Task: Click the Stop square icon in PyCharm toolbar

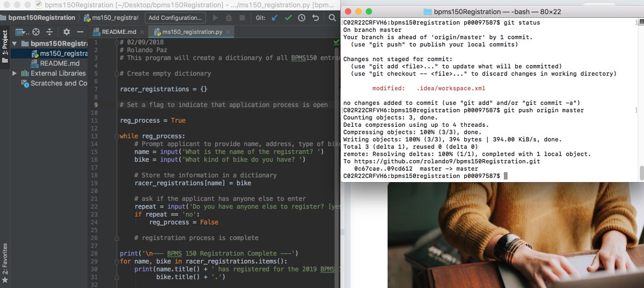Action: pos(242,18)
